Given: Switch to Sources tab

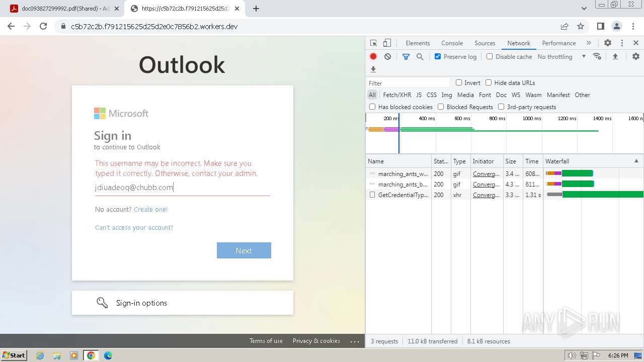Looking at the screenshot, I should pos(485,43).
